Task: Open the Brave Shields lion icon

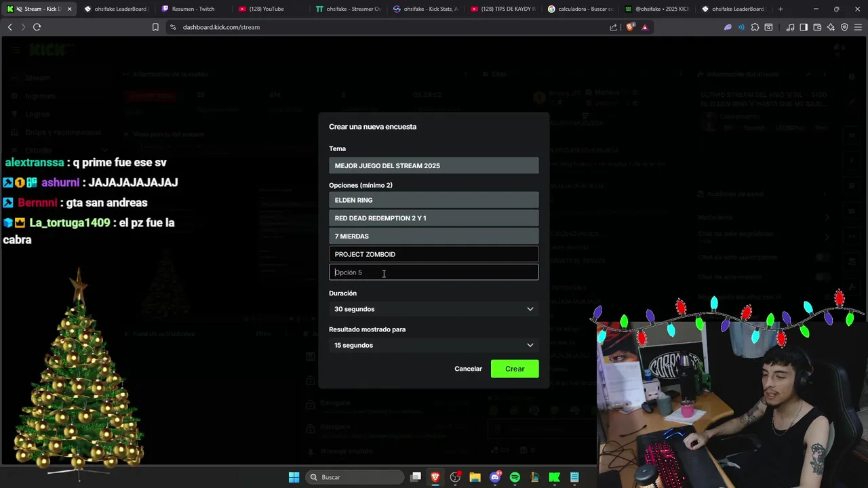Action: [631, 27]
